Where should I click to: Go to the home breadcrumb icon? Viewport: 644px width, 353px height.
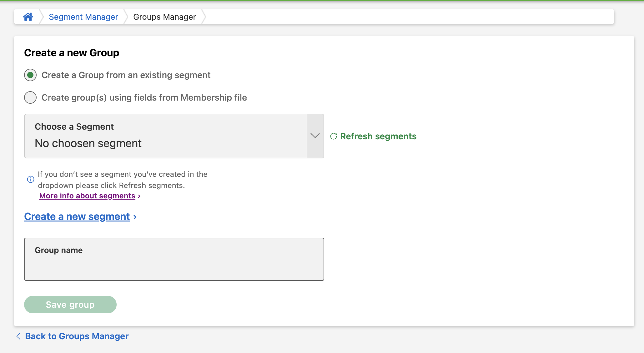pos(28,17)
